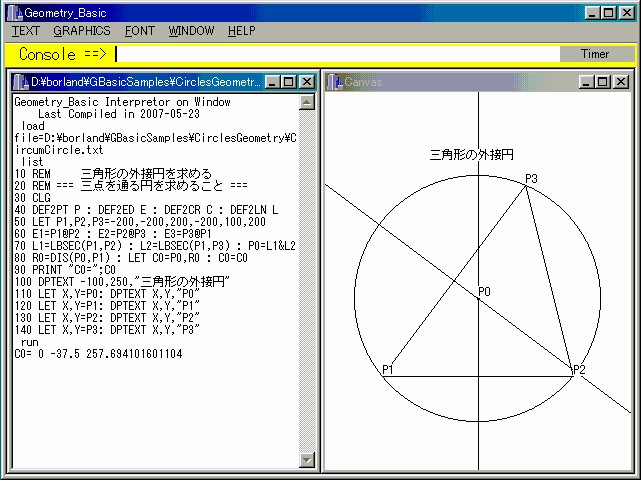Click canvas title text '三角形の外接円'

472,155
